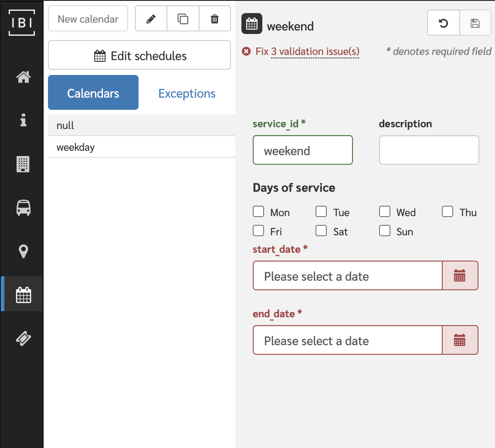Select the weekday calendar entry
495x448 pixels.
tap(142, 147)
